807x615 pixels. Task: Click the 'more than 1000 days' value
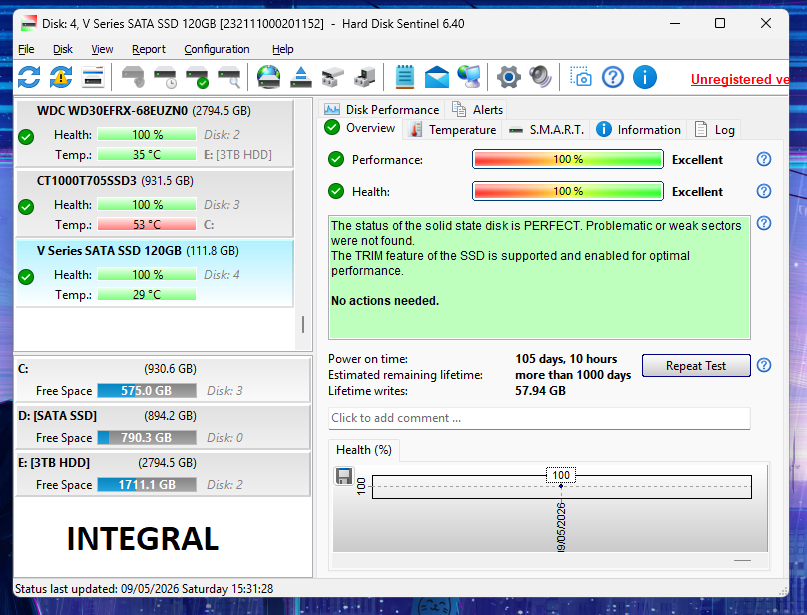coord(573,375)
